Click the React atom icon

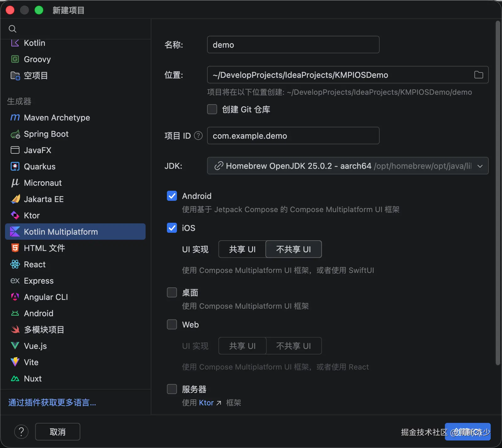pyautogui.click(x=15, y=264)
